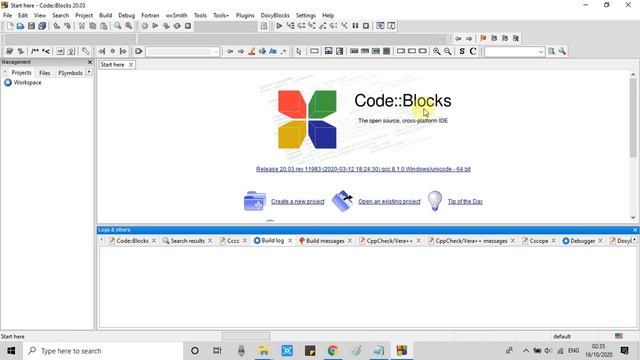Screen dimensions: 640x360
Task: Open the Debugging windows icon
Action: [x=380, y=26]
